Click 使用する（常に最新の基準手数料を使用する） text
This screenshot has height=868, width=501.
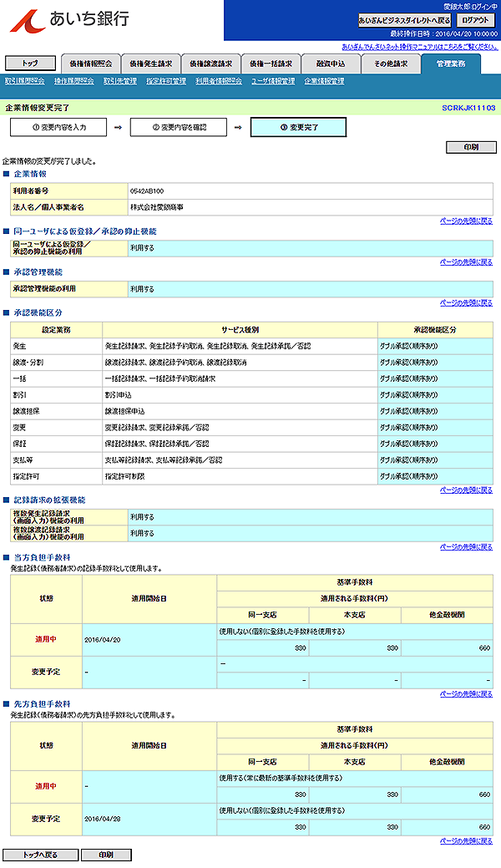click(x=281, y=779)
